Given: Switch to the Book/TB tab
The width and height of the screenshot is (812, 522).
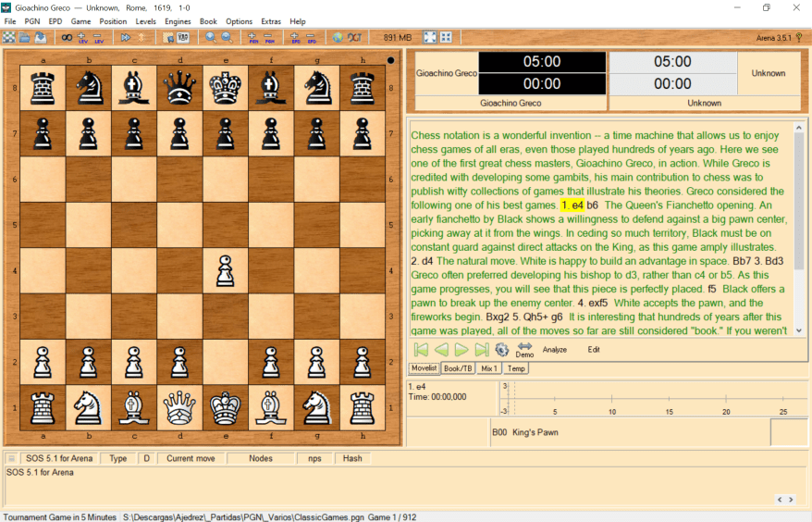Looking at the screenshot, I should tap(458, 368).
